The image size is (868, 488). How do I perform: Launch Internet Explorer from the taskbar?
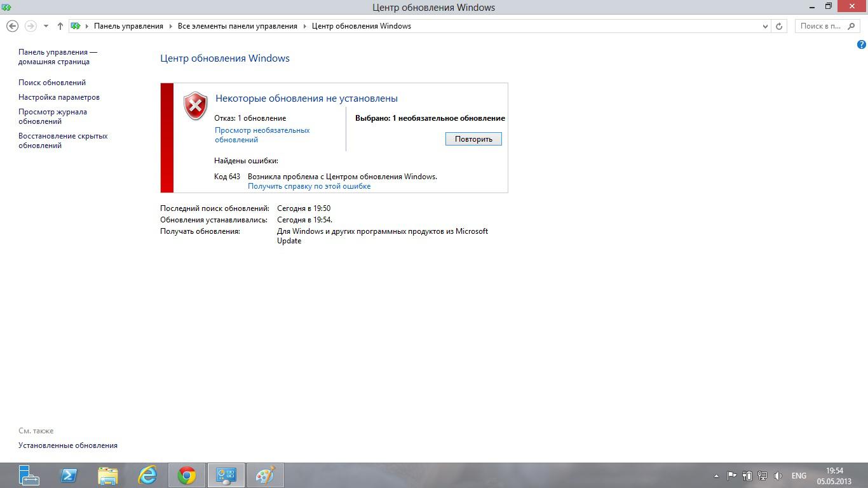point(147,475)
